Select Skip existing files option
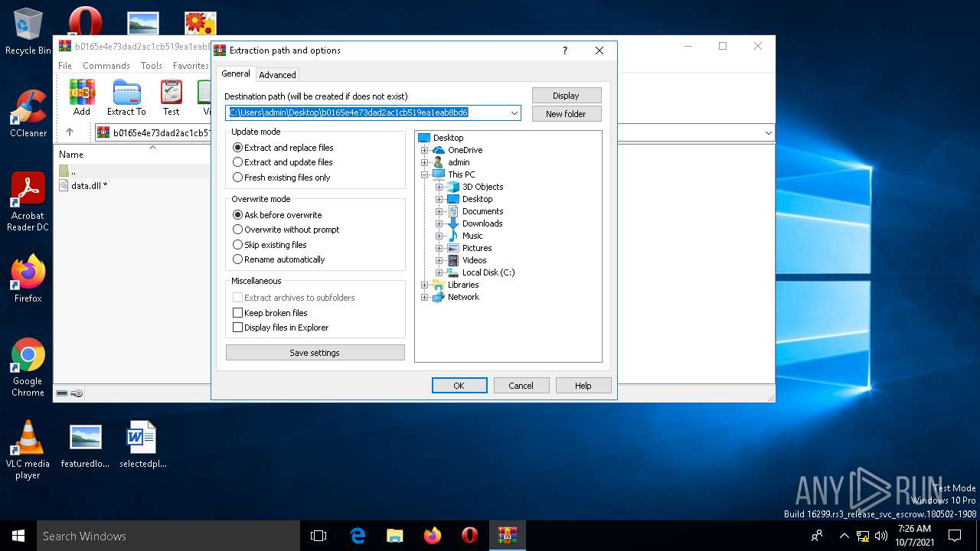Screen dimensions: 980x551 click(x=269, y=245)
